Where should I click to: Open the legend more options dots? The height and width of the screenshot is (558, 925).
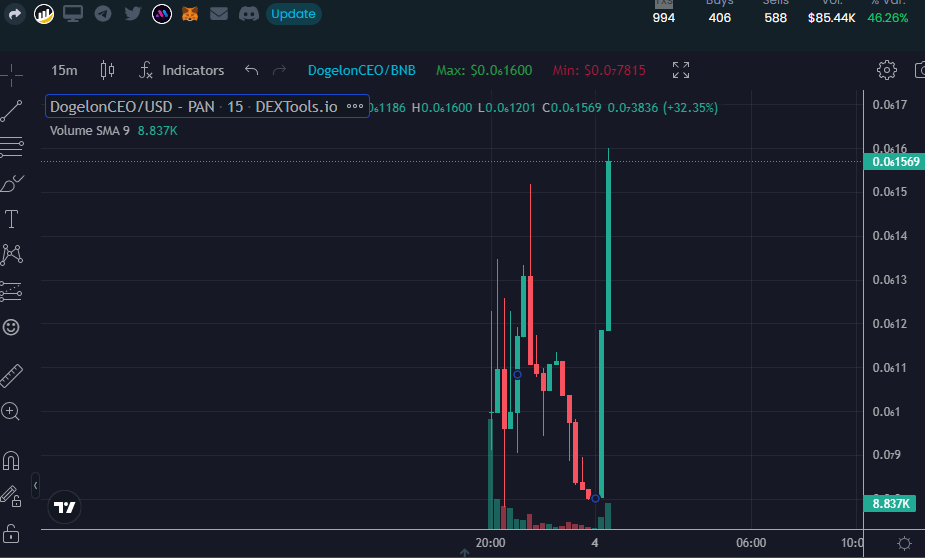pos(355,107)
